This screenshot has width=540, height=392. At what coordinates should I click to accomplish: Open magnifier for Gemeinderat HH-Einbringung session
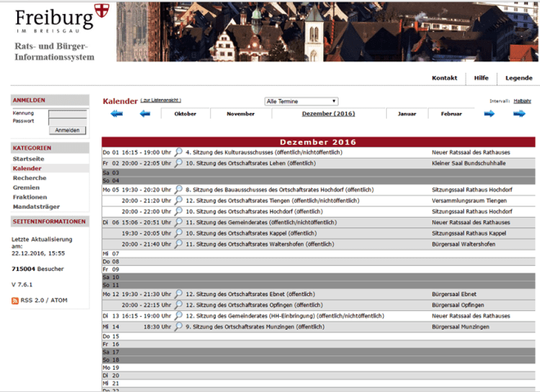click(178, 315)
